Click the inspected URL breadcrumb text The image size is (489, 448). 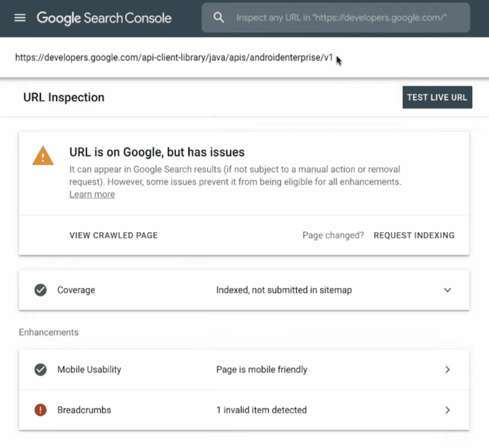coord(173,57)
